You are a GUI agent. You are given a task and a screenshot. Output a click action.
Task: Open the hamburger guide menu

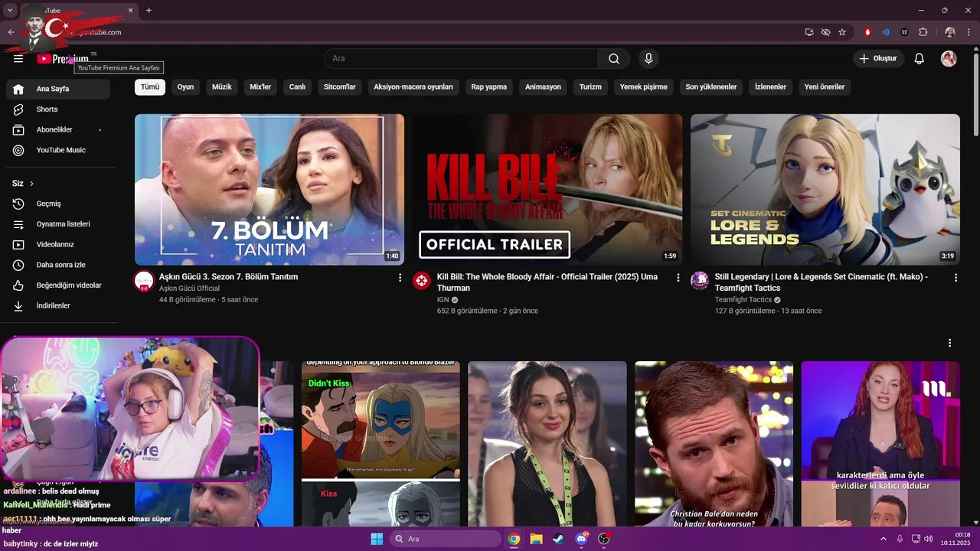coord(18,59)
